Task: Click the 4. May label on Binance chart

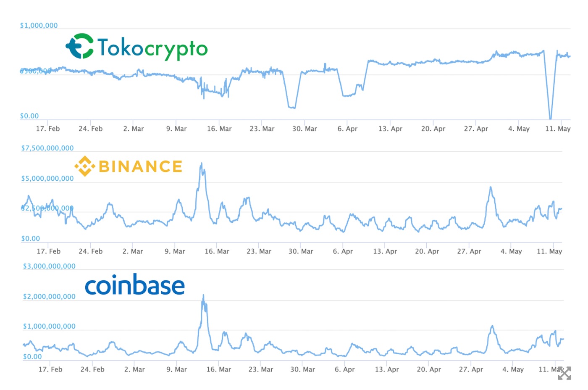Action: 511,251
